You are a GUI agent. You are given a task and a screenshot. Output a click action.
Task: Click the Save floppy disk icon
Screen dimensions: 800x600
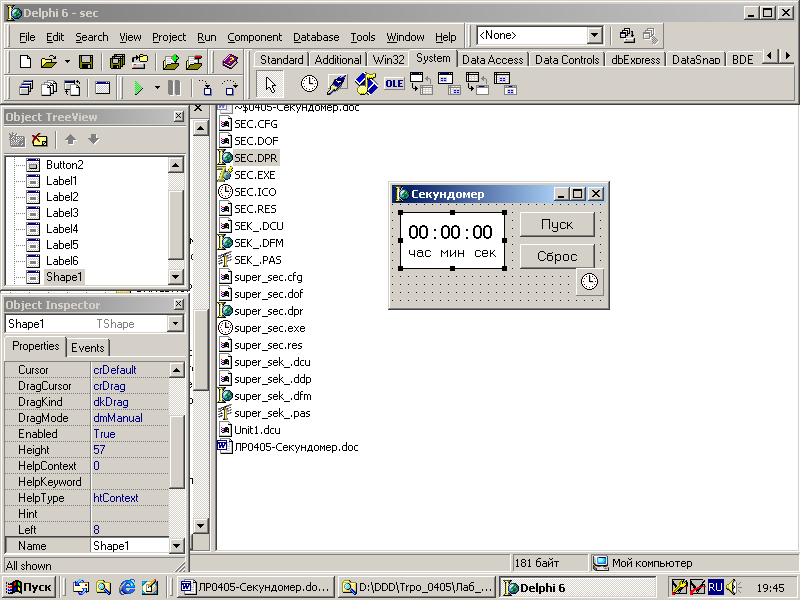(86, 62)
